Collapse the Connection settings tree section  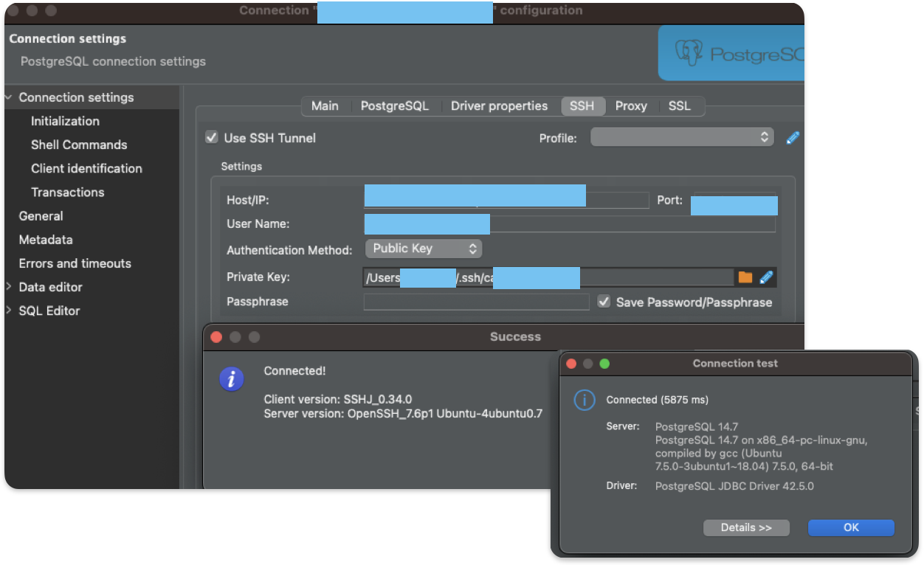[7, 97]
